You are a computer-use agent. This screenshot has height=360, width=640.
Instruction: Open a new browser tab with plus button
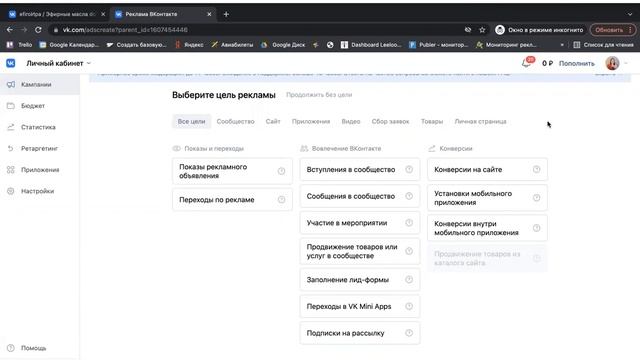click(x=226, y=14)
